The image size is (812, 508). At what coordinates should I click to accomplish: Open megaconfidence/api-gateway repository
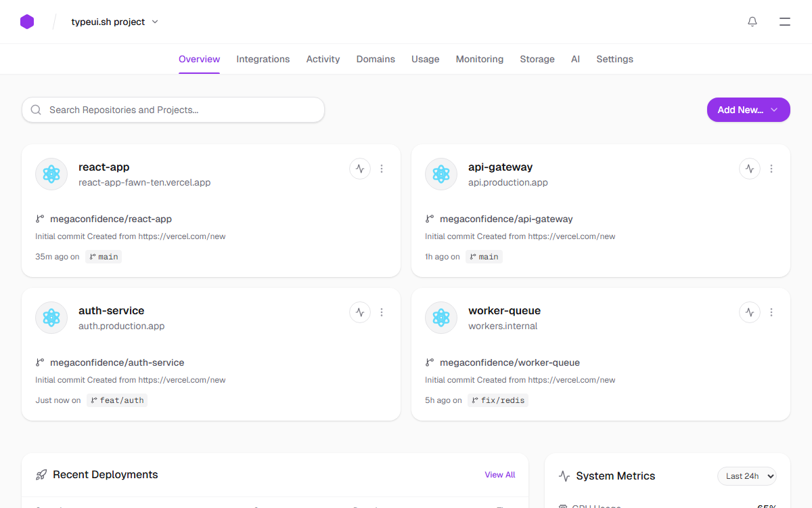[x=506, y=219]
